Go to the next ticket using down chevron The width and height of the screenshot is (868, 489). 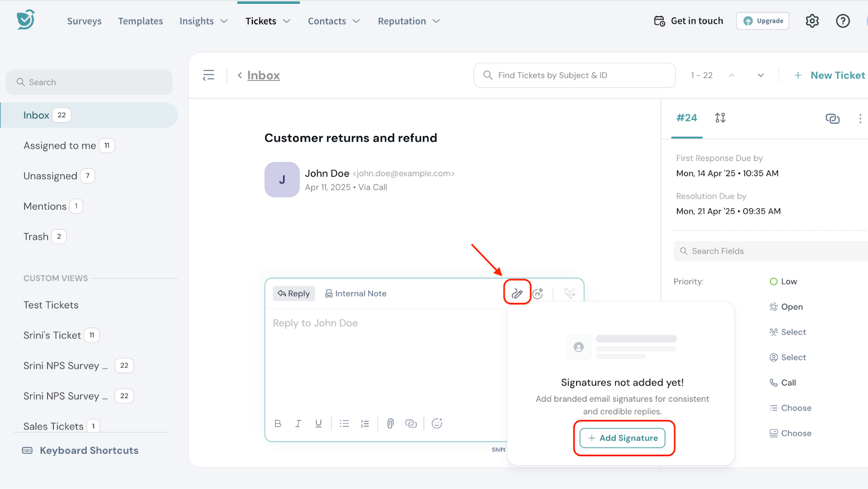(x=761, y=75)
